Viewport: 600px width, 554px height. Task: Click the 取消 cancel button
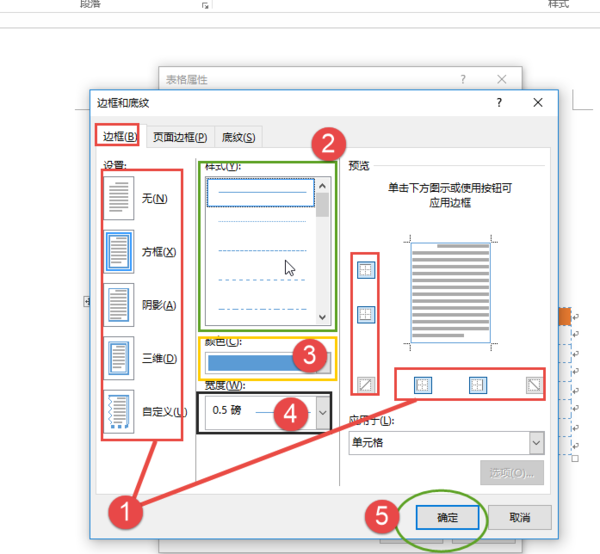(520, 518)
